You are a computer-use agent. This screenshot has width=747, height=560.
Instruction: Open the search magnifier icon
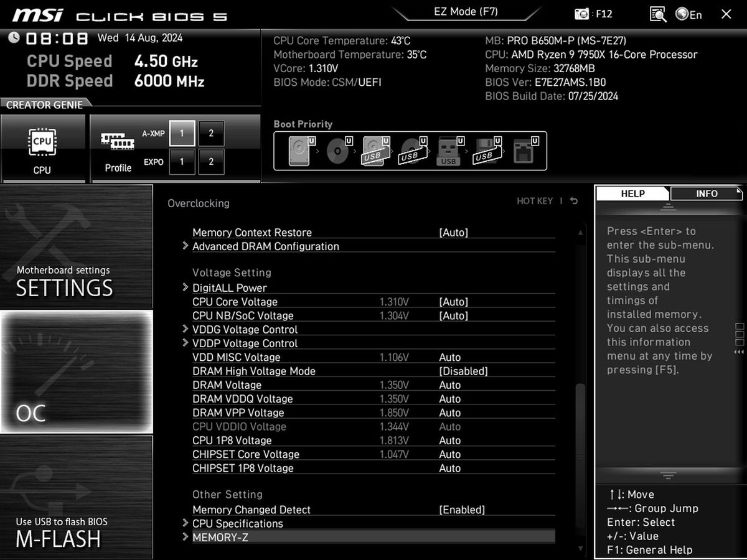coord(657,14)
